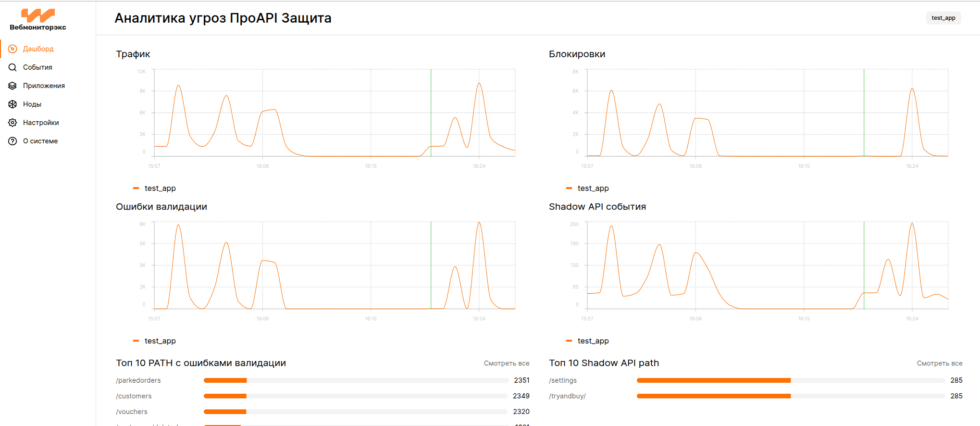Open the События menu item
Viewport: 980px width, 426px height.
pyautogui.click(x=37, y=67)
